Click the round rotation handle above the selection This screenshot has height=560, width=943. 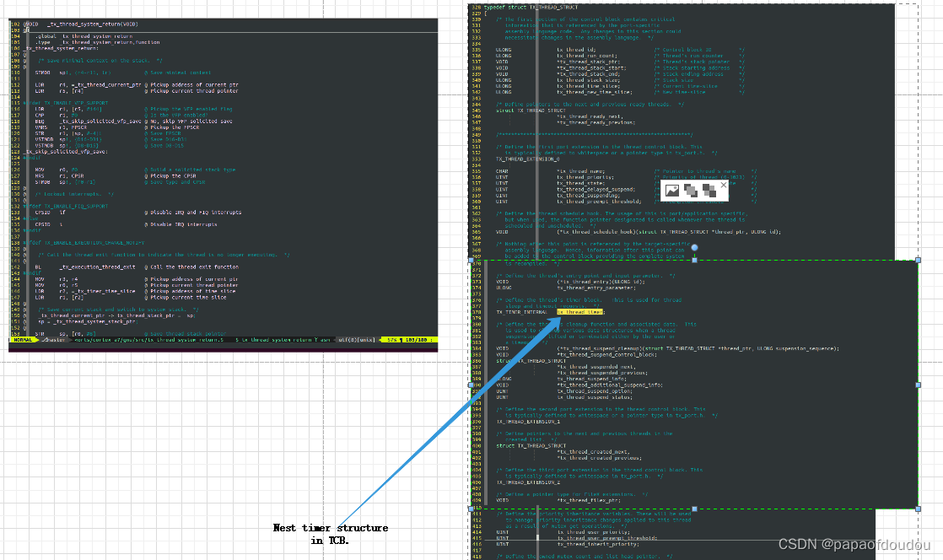pos(695,247)
